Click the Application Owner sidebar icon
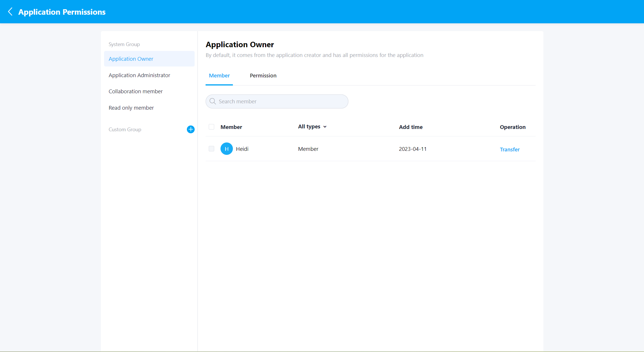This screenshot has height=352, width=644. pyautogui.click(x=131, y=58)
